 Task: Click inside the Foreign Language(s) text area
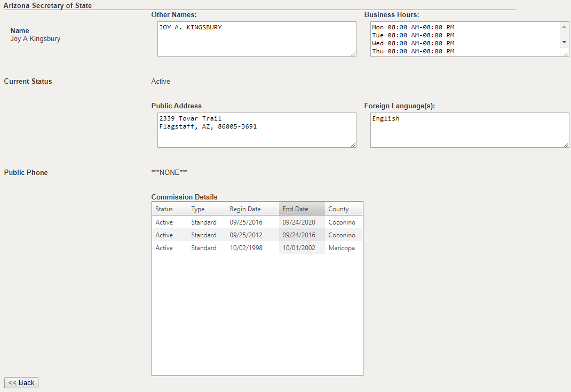469,130
